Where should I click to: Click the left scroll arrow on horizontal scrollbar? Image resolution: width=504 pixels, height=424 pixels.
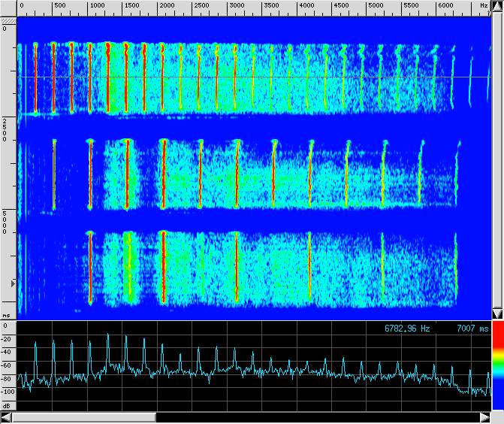click(x=8, y=417)
